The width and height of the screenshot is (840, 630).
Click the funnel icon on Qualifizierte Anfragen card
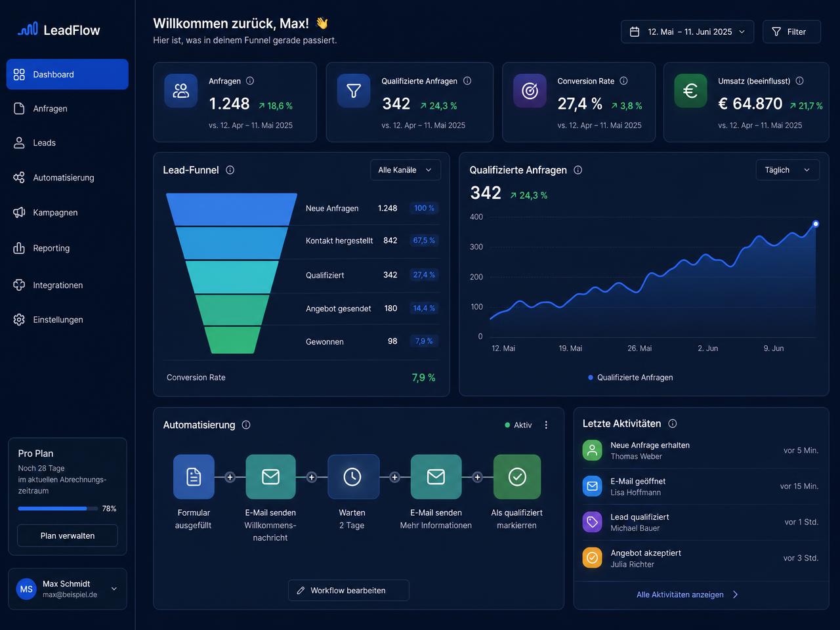[x=354, y=91]
